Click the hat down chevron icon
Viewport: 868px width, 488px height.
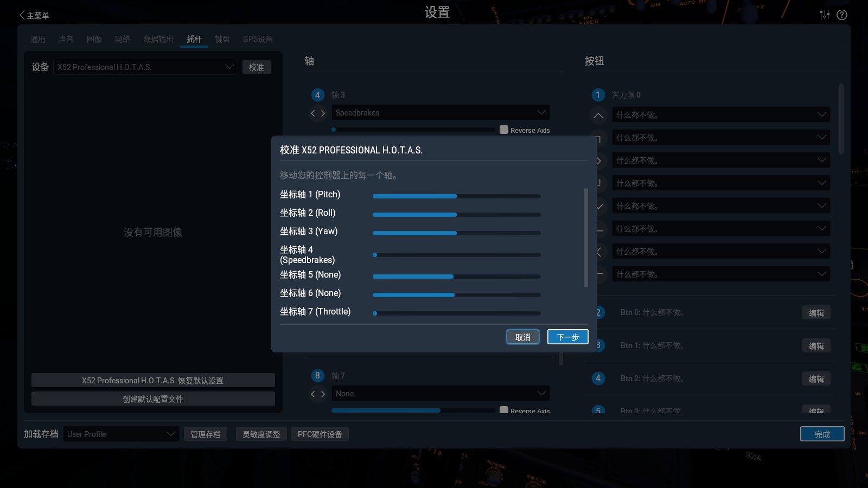tap(599, 206)
